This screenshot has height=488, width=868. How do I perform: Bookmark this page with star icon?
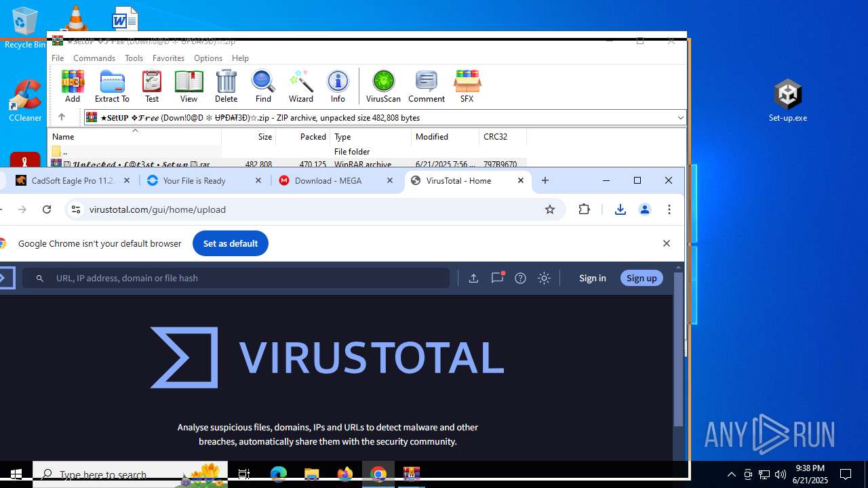coord(550,209)
